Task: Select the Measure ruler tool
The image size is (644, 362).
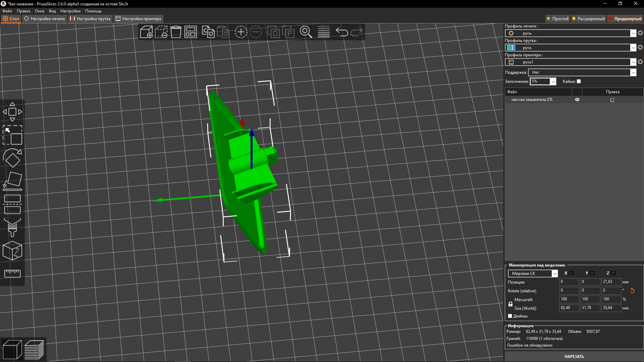Action: click(x=12, y=274)
